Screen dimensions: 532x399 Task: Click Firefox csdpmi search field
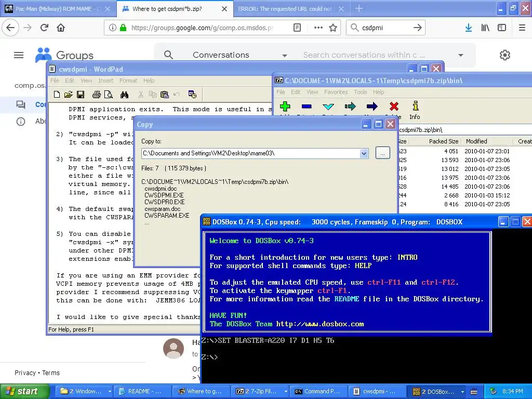385,28
